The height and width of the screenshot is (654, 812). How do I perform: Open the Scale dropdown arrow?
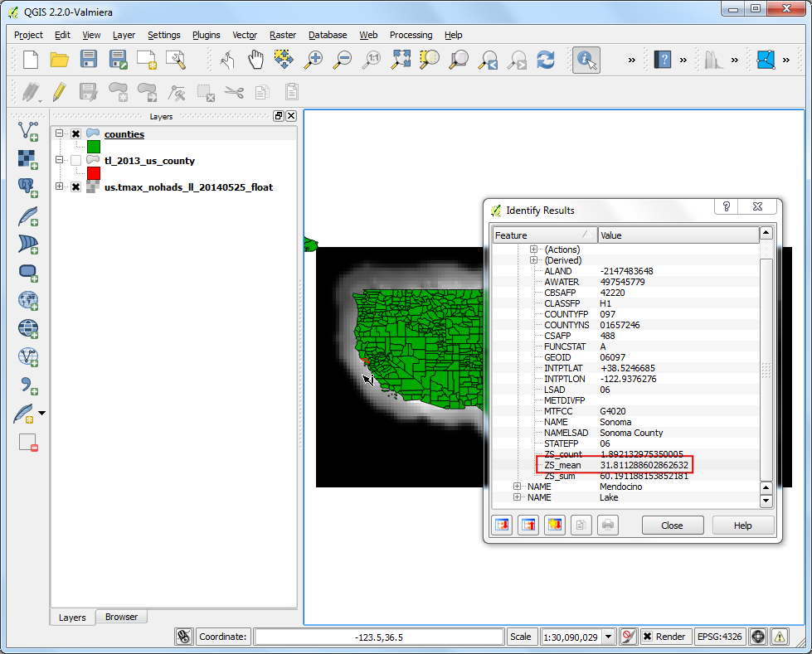tap(609, 637)
